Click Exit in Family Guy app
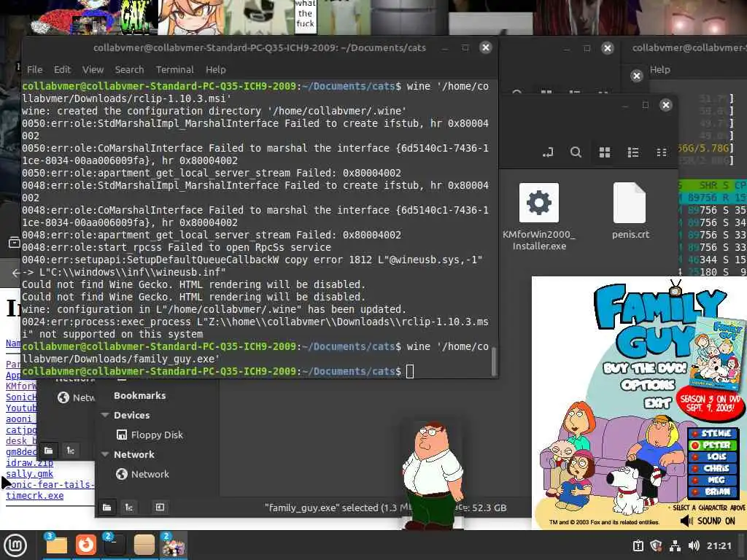The height and width of the screenshot is (560, 747). (x=658, y=402)
